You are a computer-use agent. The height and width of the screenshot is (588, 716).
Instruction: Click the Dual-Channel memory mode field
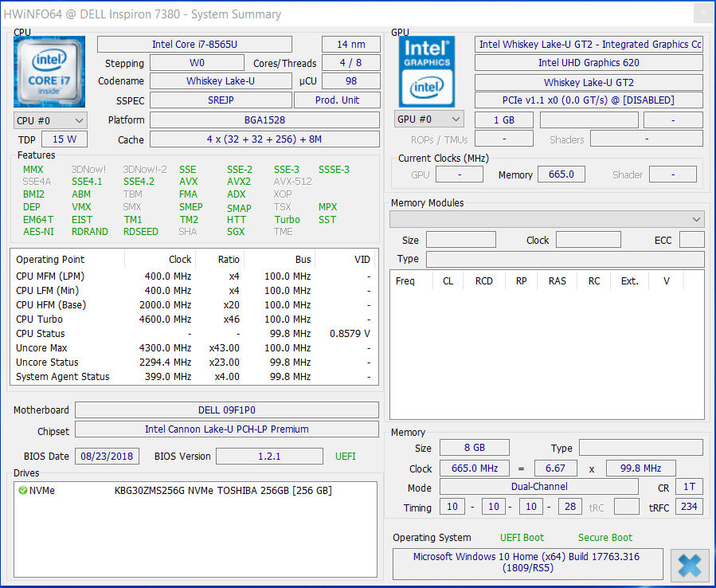[538, 487]
